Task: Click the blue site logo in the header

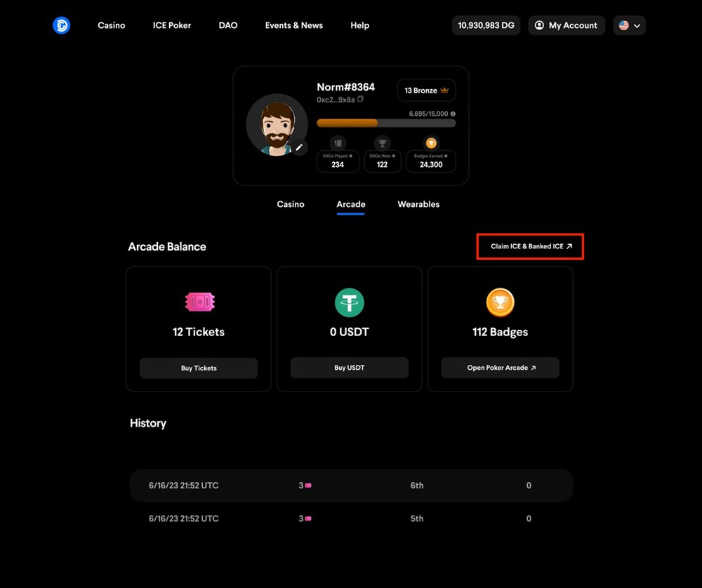Action: [x=62, y=25]
